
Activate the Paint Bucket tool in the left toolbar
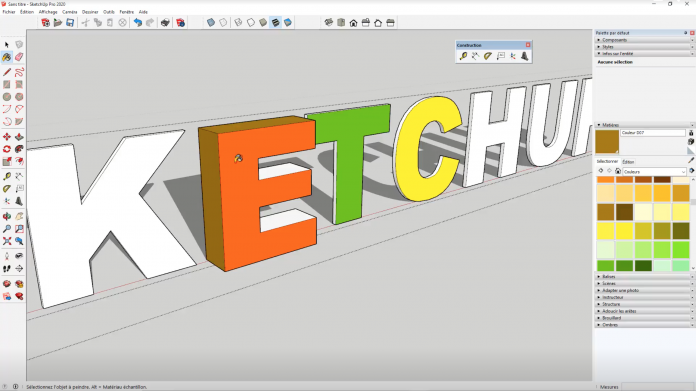pos(7,57)
